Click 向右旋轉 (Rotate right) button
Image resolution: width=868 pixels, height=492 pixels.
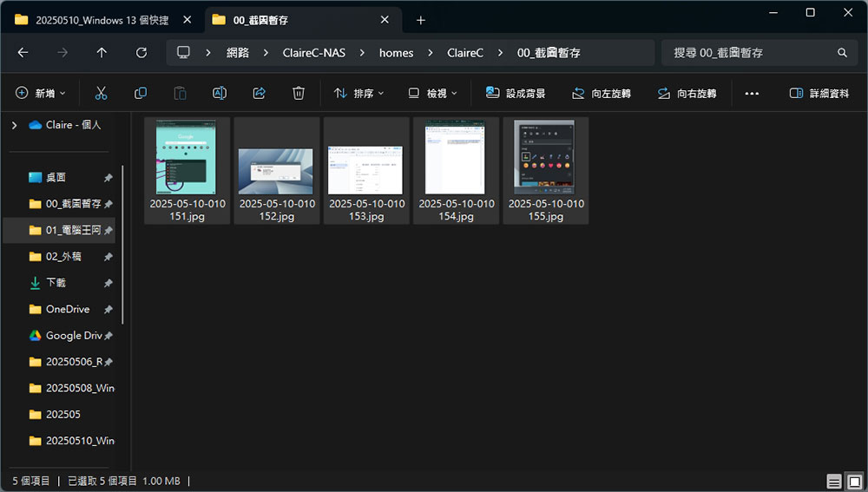click(687, 93)
